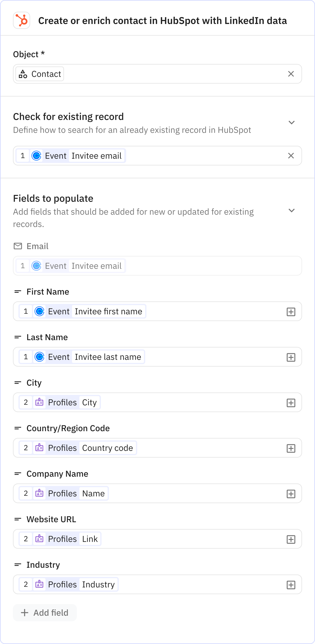Click the Email field with Invitee email
This screenshot has width=315, height=644.
coord(157,266)
